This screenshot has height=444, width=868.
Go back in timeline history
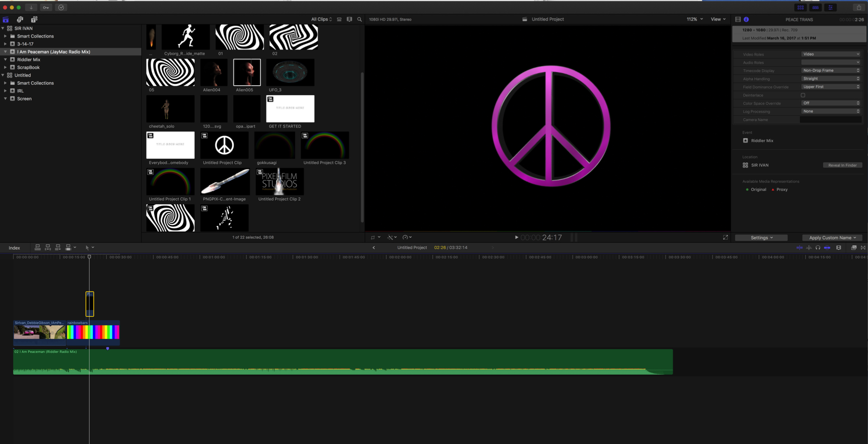[x=374, y=248]
